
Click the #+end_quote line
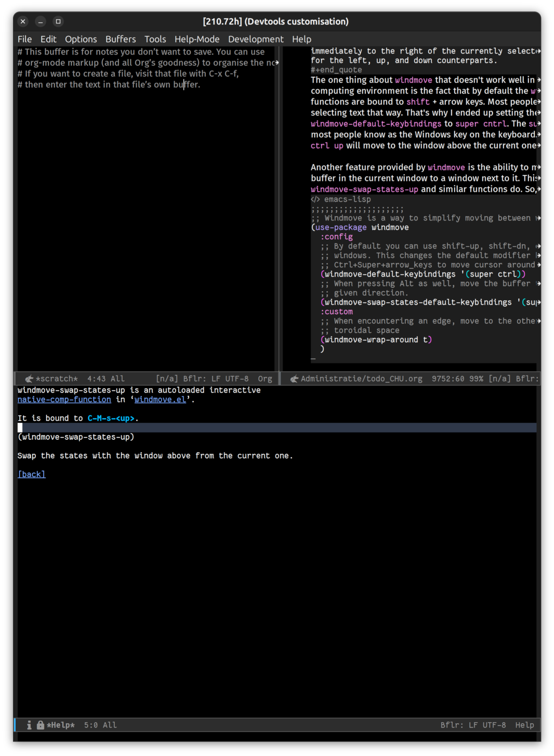336,70
